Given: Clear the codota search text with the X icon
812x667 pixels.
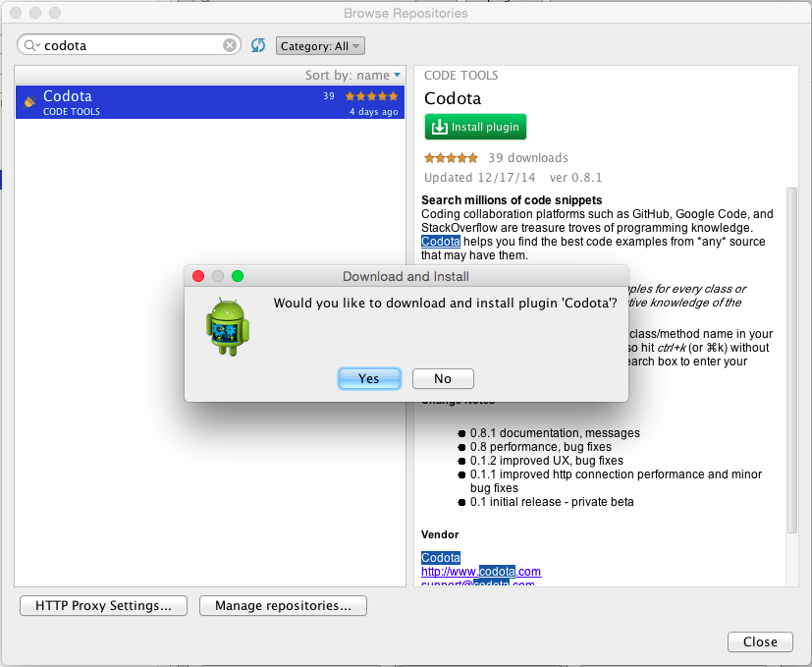Looking at the screenshot, I should 230,45.
